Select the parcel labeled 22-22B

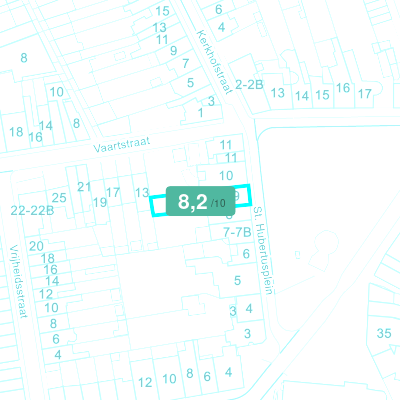click(x=32, y=211)
